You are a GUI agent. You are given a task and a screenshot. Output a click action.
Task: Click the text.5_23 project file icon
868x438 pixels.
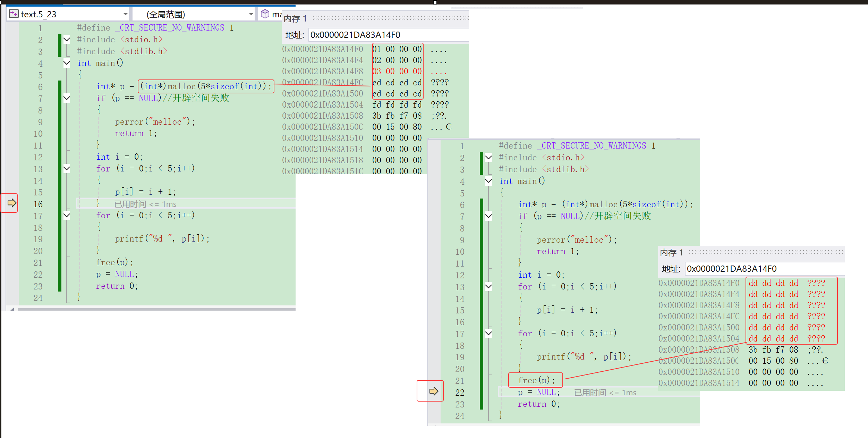14,14
